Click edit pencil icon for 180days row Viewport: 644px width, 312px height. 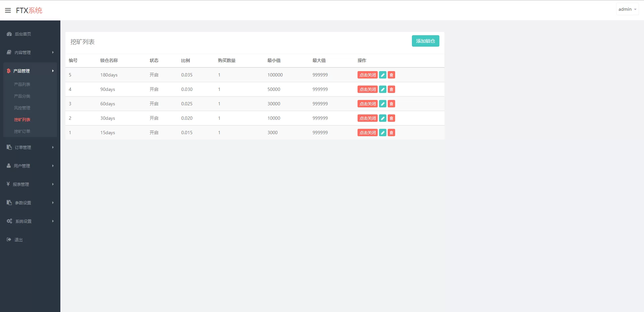point(382,75)
